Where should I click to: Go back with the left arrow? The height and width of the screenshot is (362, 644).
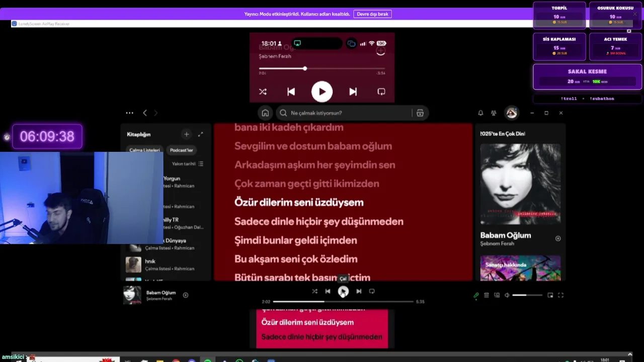[x=145, y=113]
